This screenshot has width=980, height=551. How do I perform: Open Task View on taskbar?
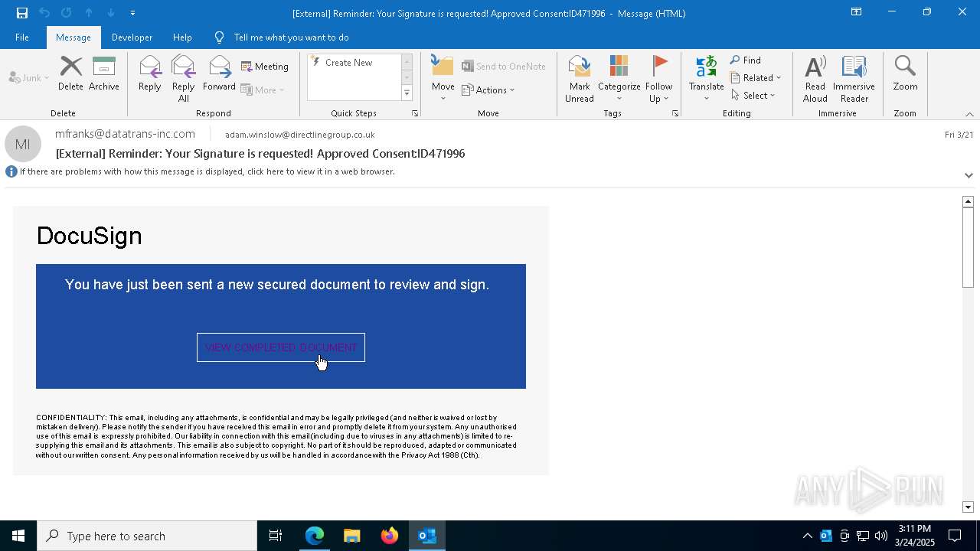pos(276,536)
